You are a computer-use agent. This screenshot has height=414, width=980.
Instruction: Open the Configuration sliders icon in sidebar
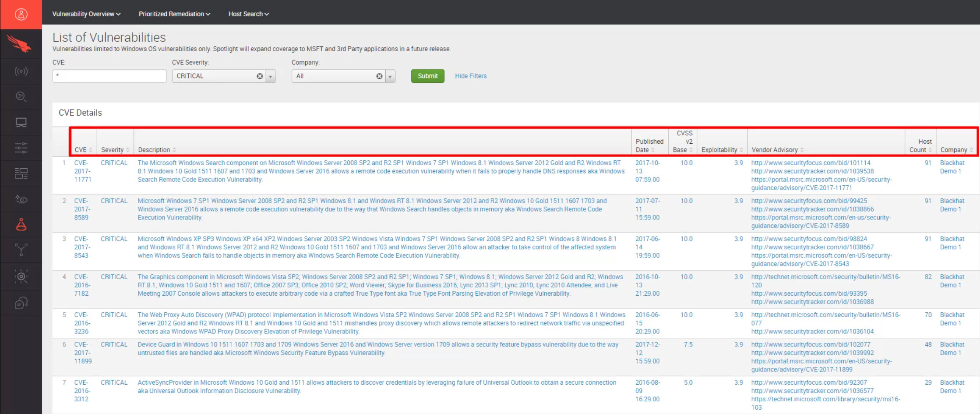21,148
